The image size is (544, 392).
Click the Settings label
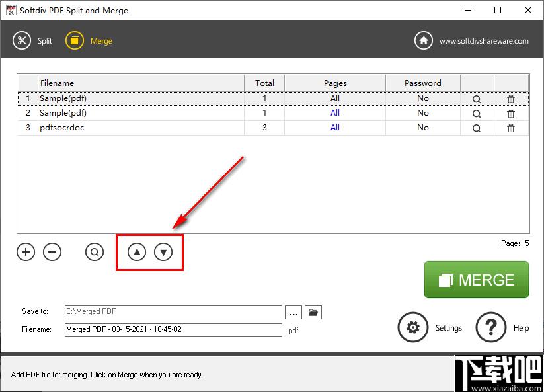[x=449, y=328]
